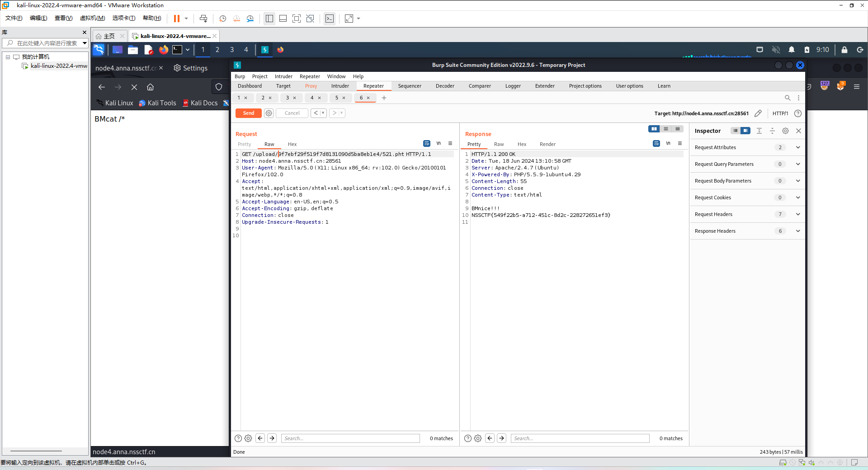Open Repeater send settings gear beside Send

click(x=269, y=113)
